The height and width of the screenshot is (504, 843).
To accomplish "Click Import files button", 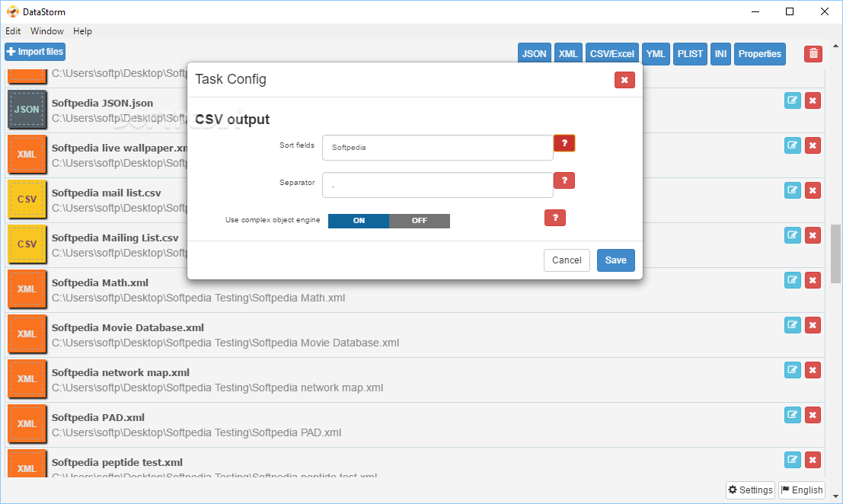I will [x=35, y=52].
